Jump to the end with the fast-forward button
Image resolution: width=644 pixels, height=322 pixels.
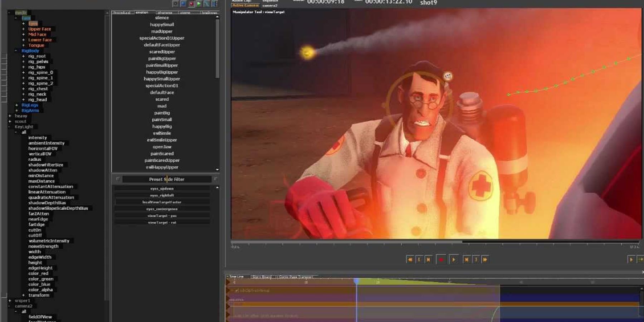485,260
